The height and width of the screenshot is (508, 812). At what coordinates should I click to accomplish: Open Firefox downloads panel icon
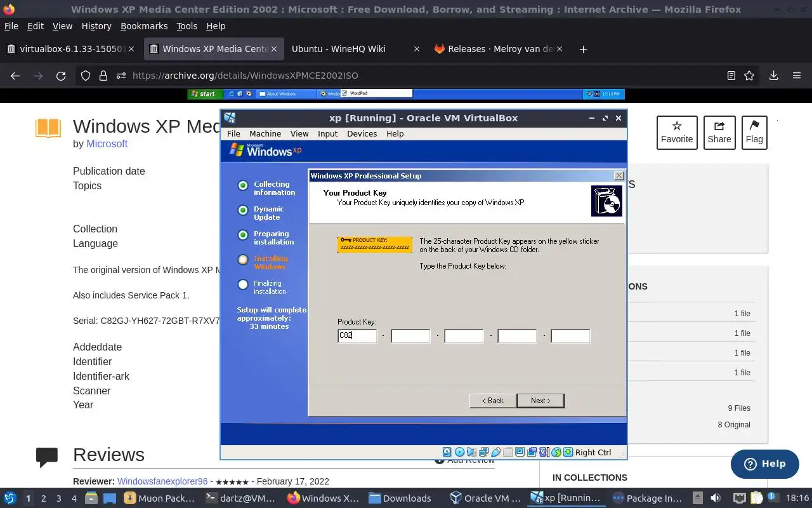(x=773, y=76)
